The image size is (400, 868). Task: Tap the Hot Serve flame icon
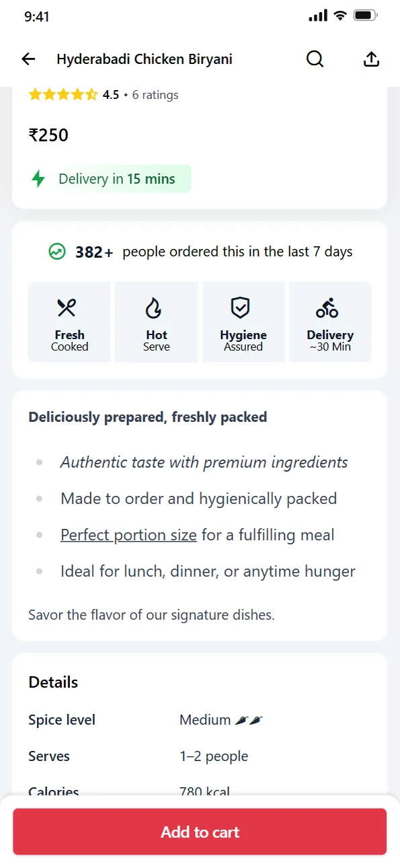coord(154,308)
